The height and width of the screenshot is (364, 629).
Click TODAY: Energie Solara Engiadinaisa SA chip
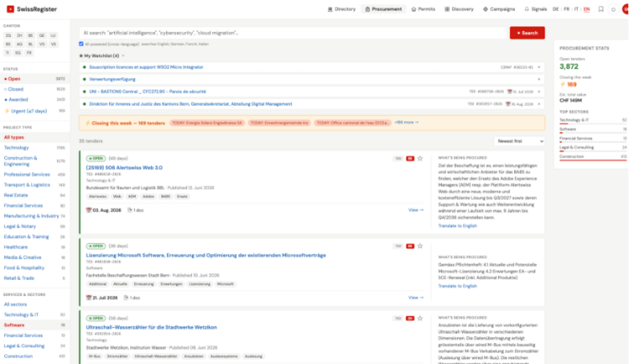[207, 122]
